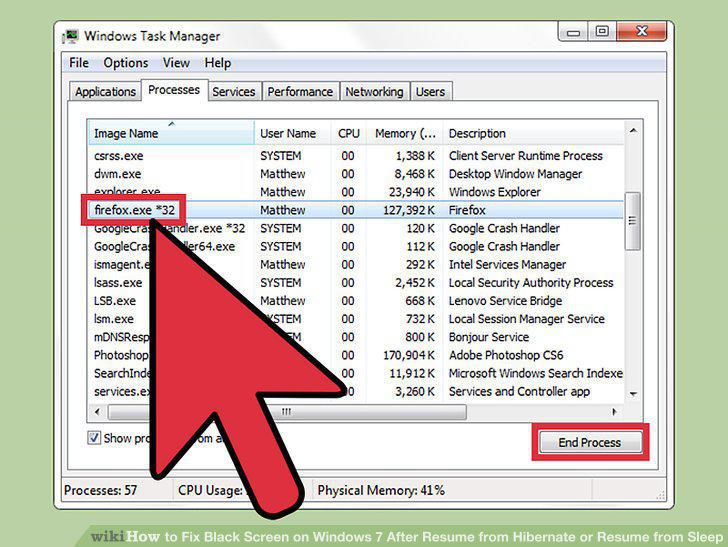The image size is (728, 547).
Task: Click the 127,392 K memory value
Action: tap(409, 210)
